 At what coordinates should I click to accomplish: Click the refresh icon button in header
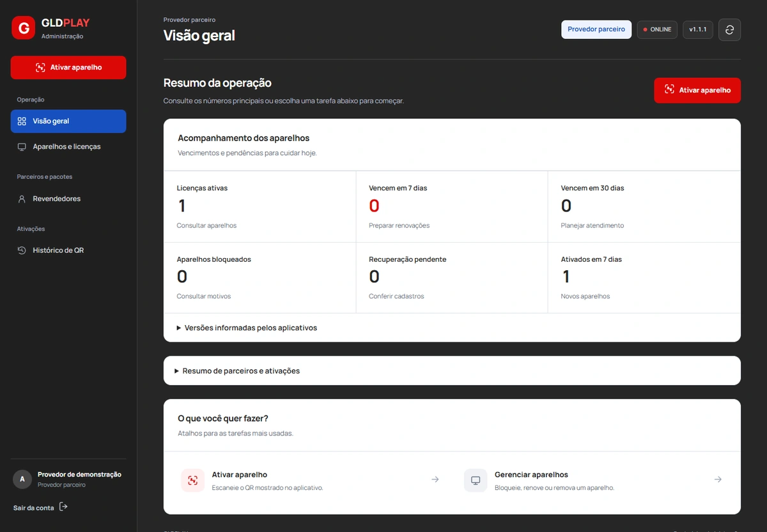point(729,30)
